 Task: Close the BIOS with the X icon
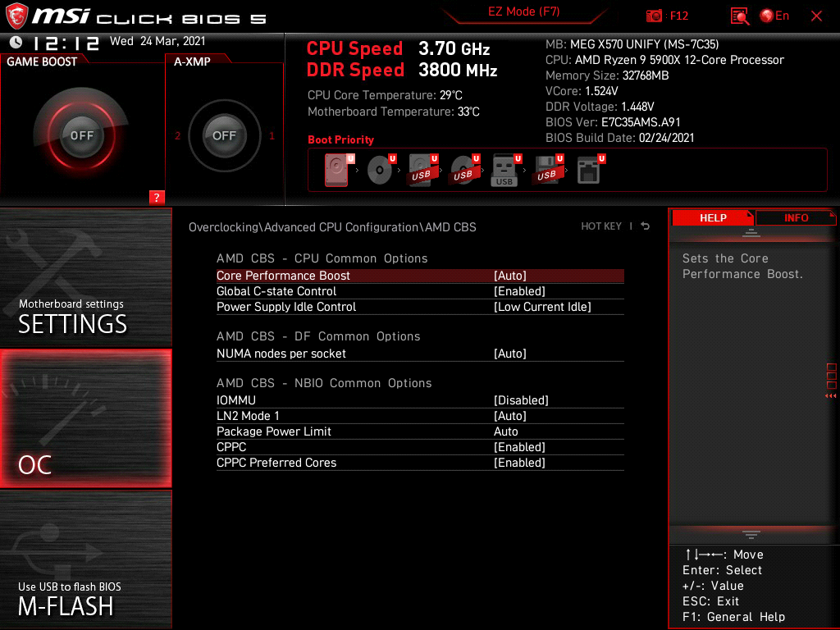point(816,16)
